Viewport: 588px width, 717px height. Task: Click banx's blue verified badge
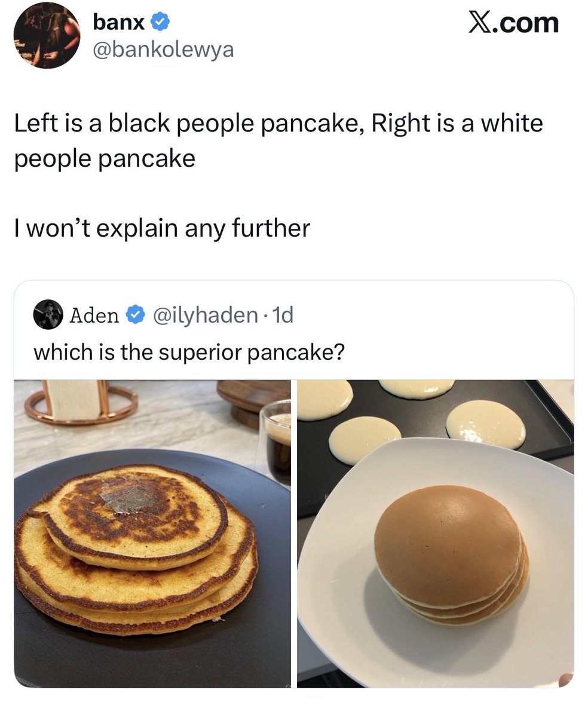tap(160, 23)
